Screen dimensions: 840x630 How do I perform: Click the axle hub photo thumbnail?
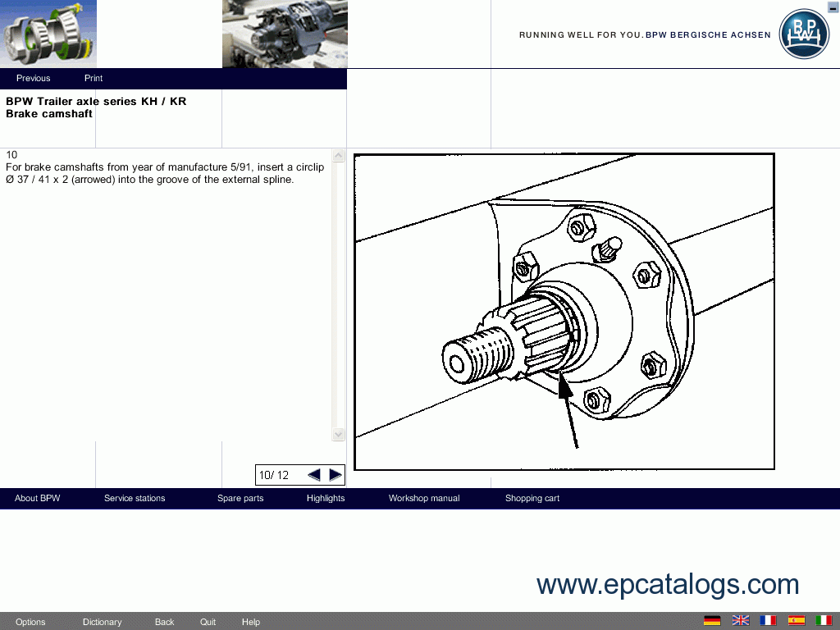284,34
